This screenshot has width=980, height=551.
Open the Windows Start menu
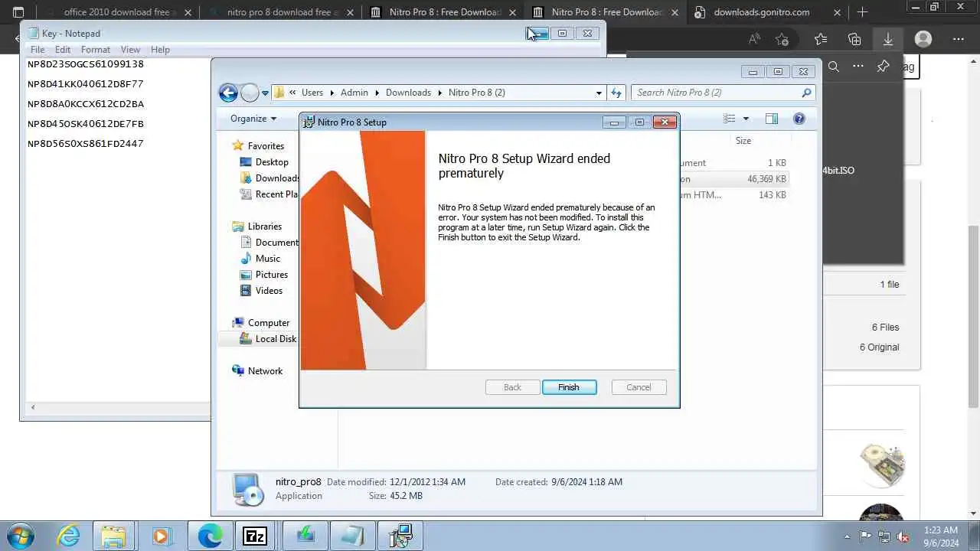(20, 536)
